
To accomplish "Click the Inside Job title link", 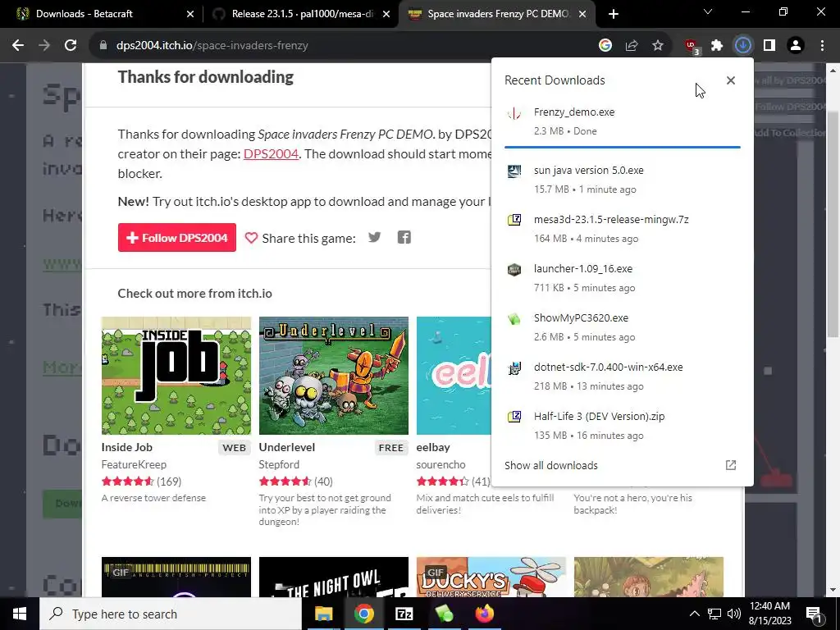I will click(127, 447).
